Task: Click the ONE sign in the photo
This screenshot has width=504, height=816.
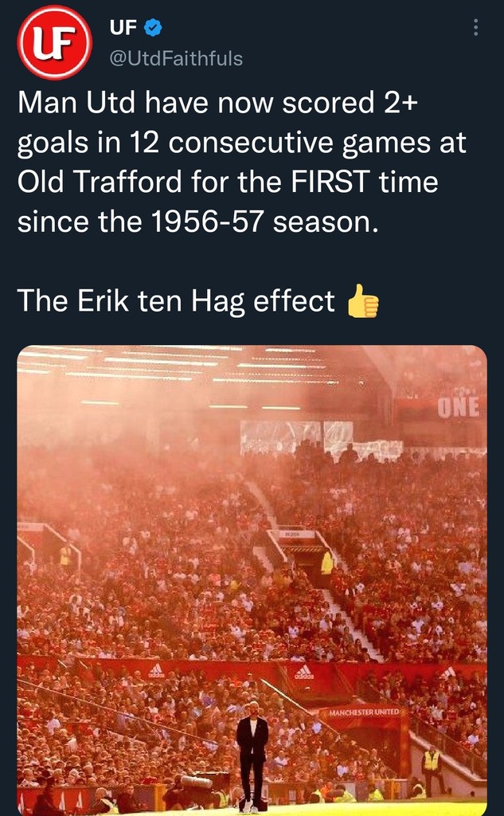Action: (x=458, y=407)
